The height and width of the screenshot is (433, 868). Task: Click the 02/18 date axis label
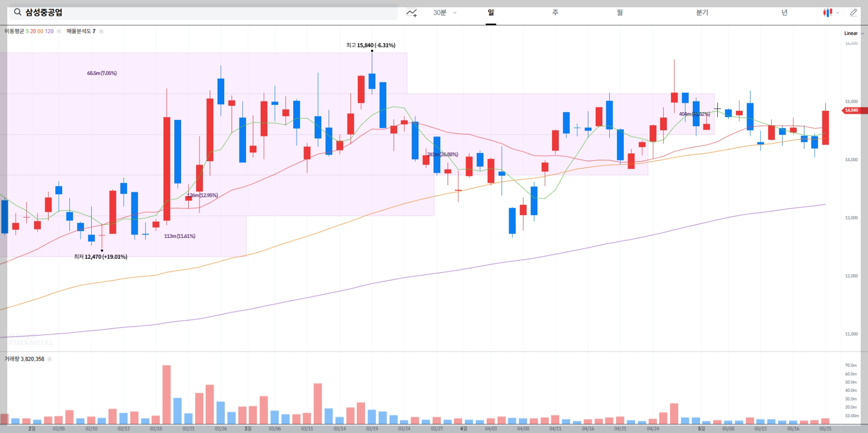(x=156, y=429)
